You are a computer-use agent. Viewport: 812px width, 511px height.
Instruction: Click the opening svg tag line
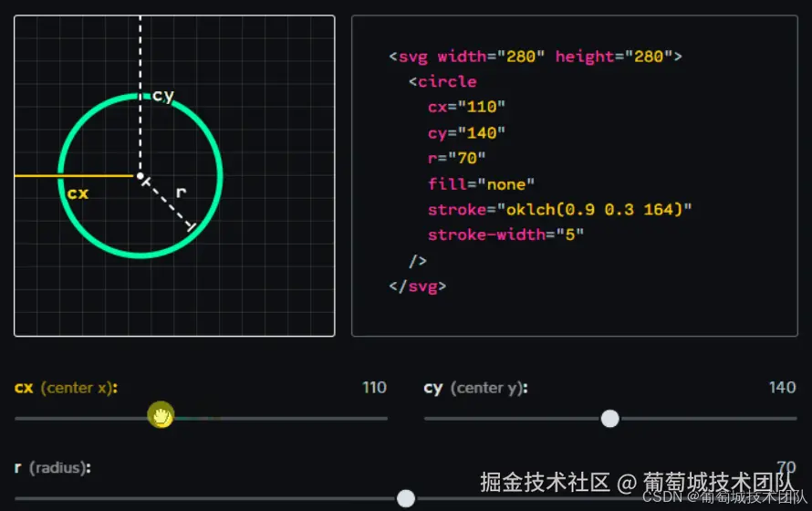coord(536,57)
